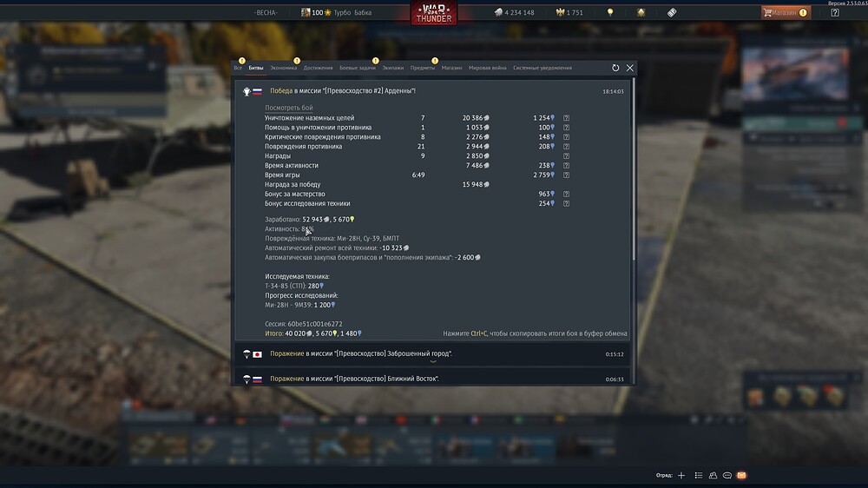This screenshot has height=488, width=868.
Task: Open the mail envelope icon in bottom bar
Action: [x=742, y=476]
